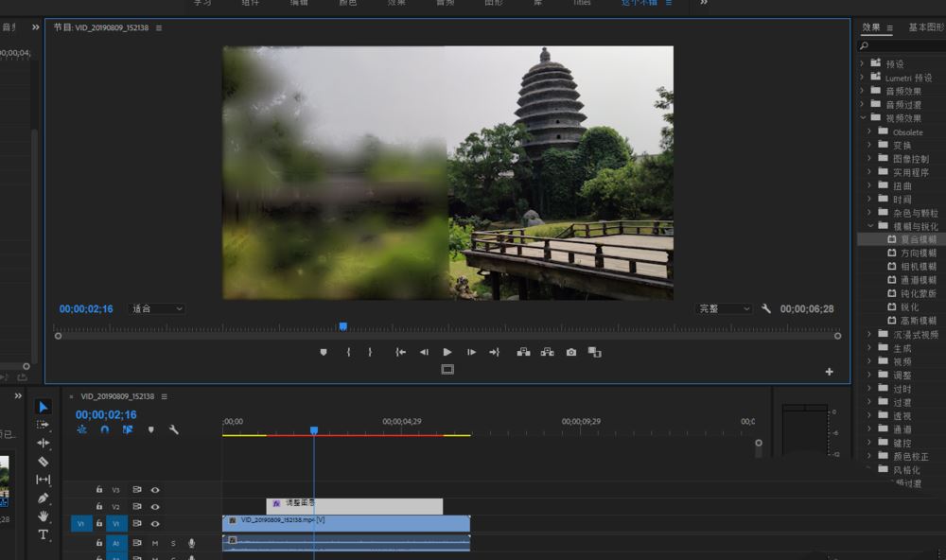Select the Ripple Edit tool
Viewport: 946px width, 560px height.
[43, 443]
